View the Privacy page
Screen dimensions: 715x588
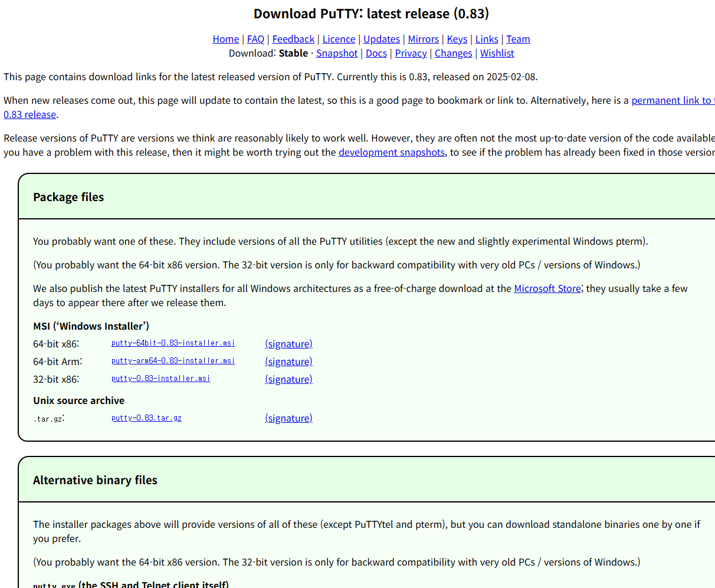point(411,53)
